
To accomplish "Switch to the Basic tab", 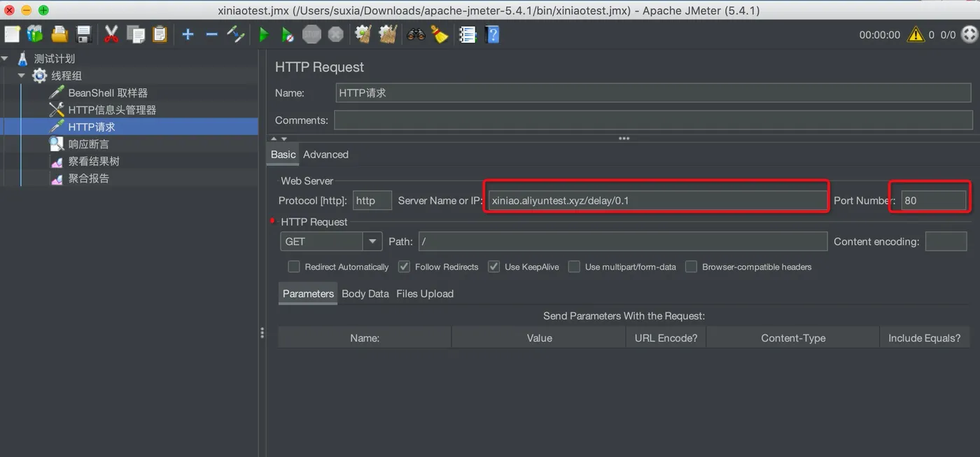I will click(x=283, y=155).
